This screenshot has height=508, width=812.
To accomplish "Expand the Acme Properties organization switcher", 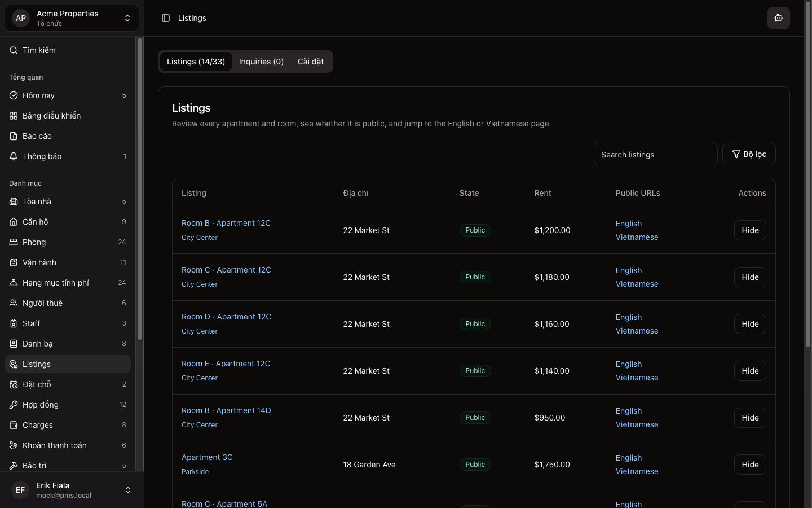I will click(72, 18).
